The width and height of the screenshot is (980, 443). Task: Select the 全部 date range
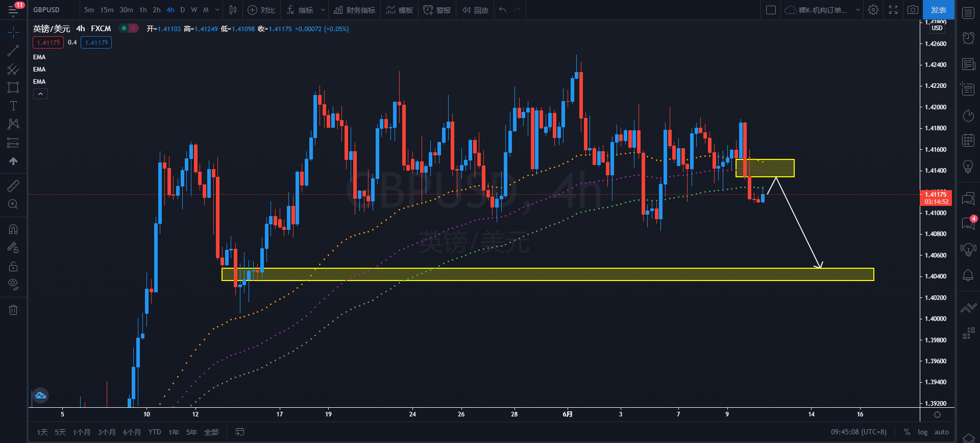point(211,432)
